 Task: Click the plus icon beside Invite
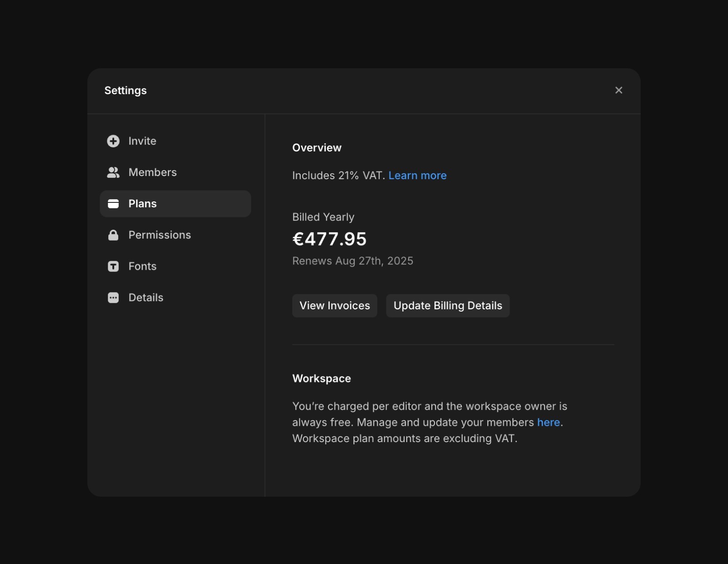pos(113,141)
